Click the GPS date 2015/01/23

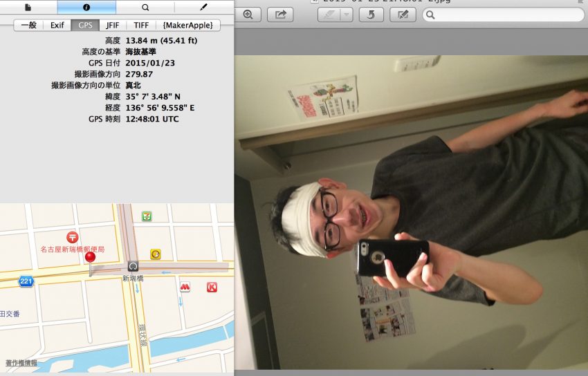pyautogui.click(x=150, y=63)
